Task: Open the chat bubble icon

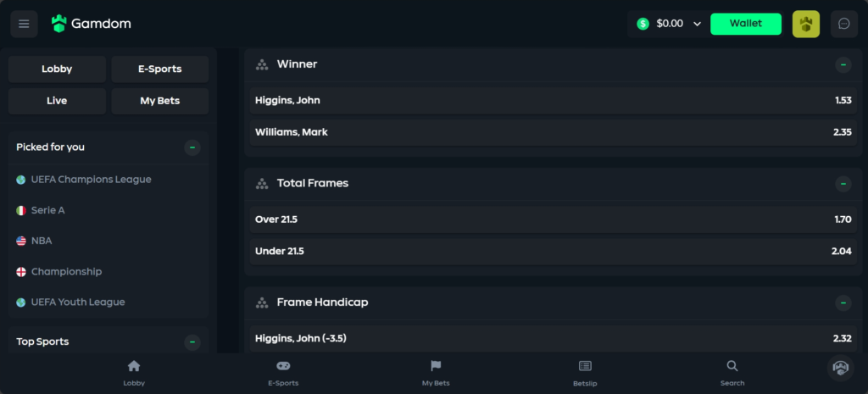Action: (x=843, y=24)
